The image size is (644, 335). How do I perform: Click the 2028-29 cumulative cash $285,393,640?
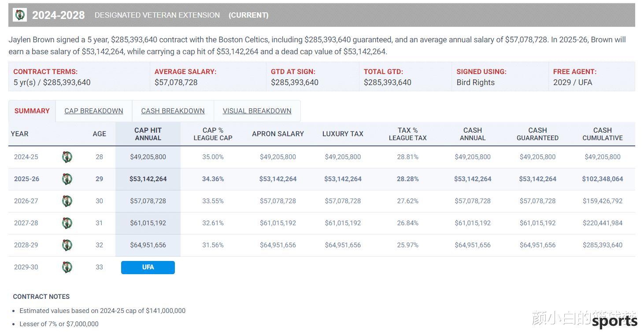point(603,245)
